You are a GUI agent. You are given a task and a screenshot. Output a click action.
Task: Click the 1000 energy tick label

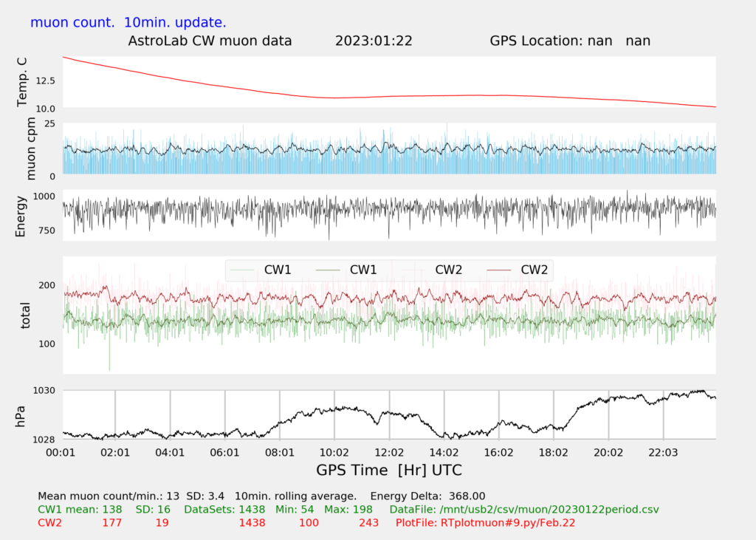[44, 196]
